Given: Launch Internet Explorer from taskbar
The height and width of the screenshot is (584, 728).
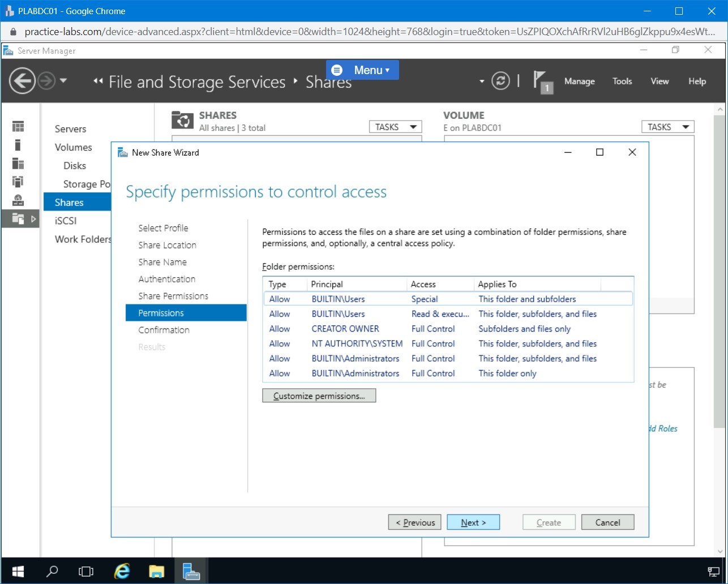Looking at the screenshot, I should coord(122,571).
